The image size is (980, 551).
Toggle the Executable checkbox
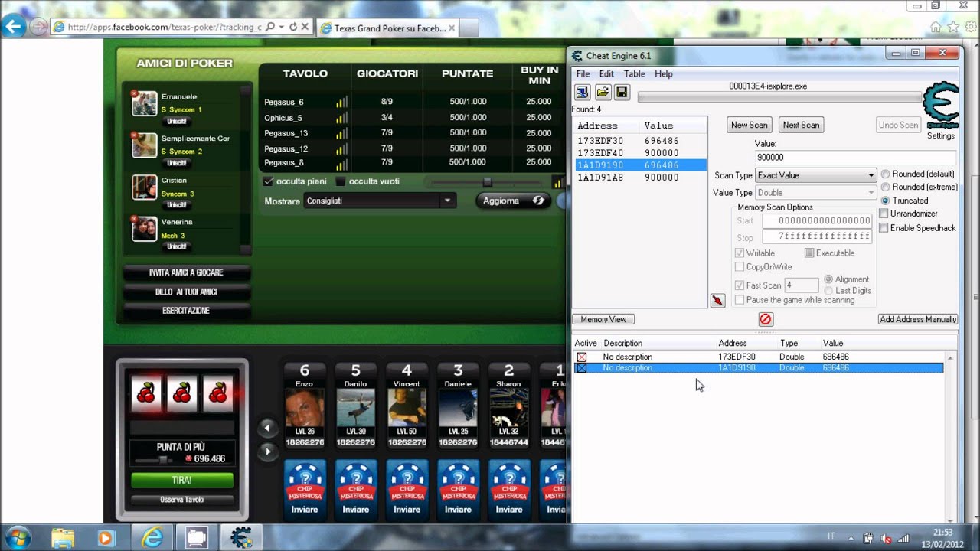[x=809, y=253]
